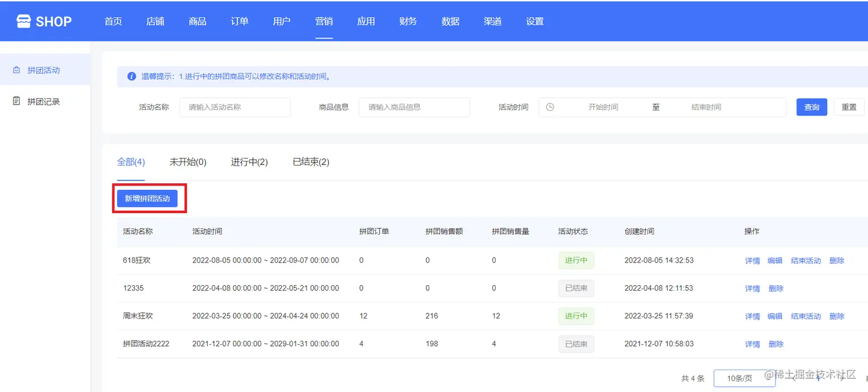The width and height of the screenshot is (868, 392).
Task: Open the 订单 menu
Action: 239,21
